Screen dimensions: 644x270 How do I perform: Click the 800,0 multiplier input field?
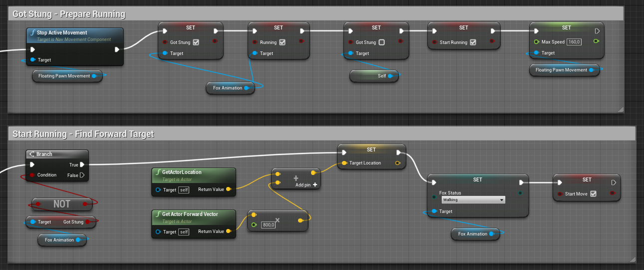(269, 225)
